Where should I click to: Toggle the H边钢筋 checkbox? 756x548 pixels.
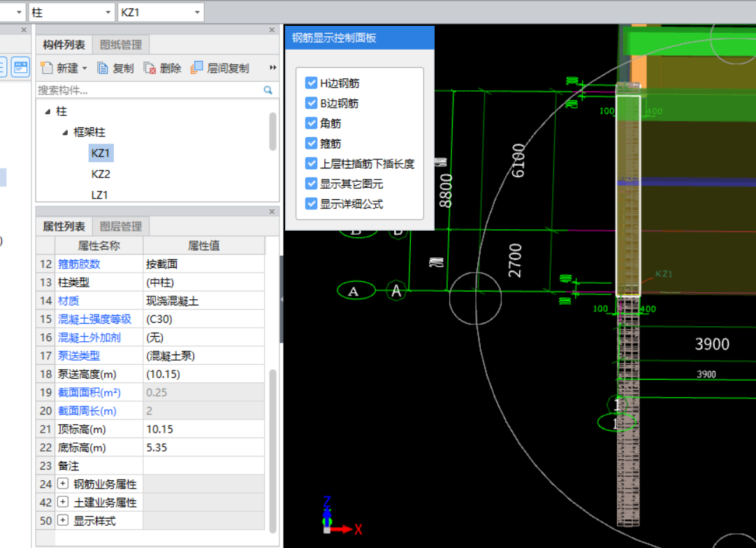pyautogui.click(x=311, y=83)
